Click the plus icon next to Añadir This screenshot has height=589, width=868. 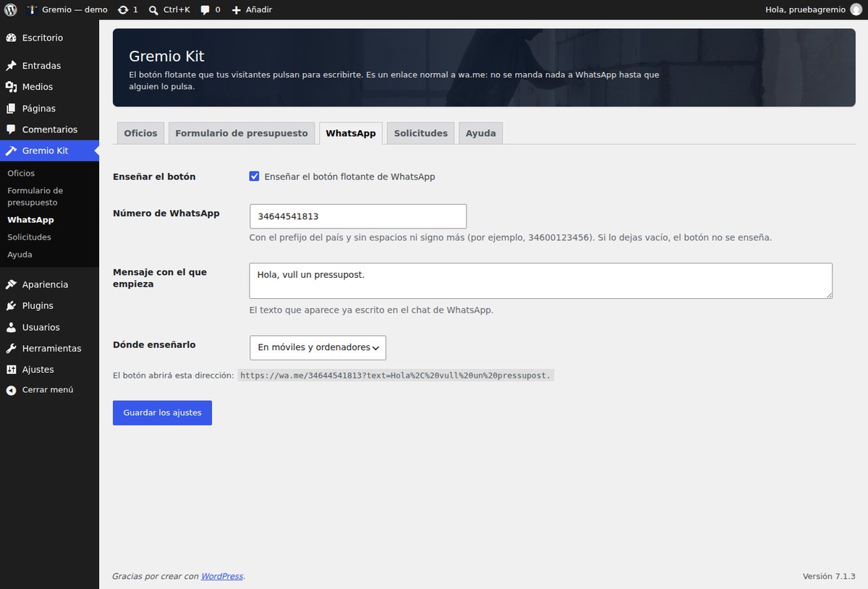click(x=237, y=10)
